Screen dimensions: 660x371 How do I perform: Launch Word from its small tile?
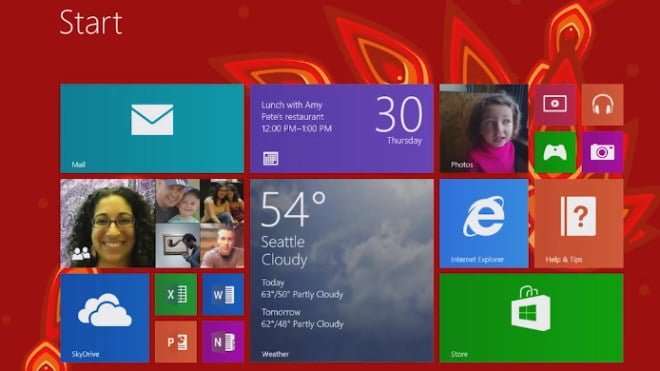[223, 295]
